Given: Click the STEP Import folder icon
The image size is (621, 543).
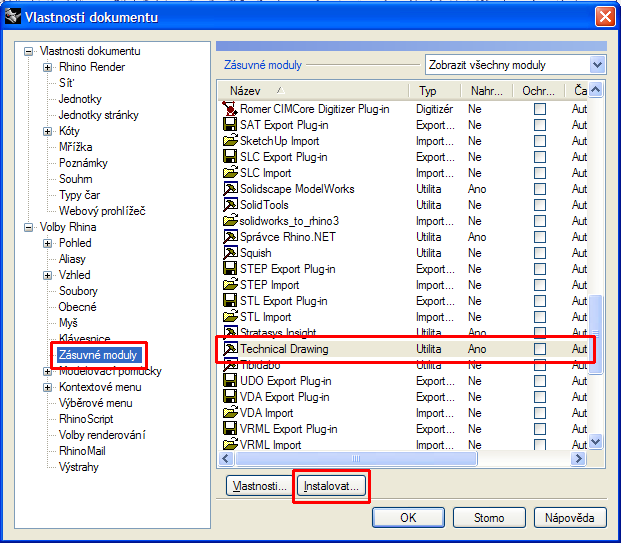Looking at the screenshot, I should [x=230, y=285].
